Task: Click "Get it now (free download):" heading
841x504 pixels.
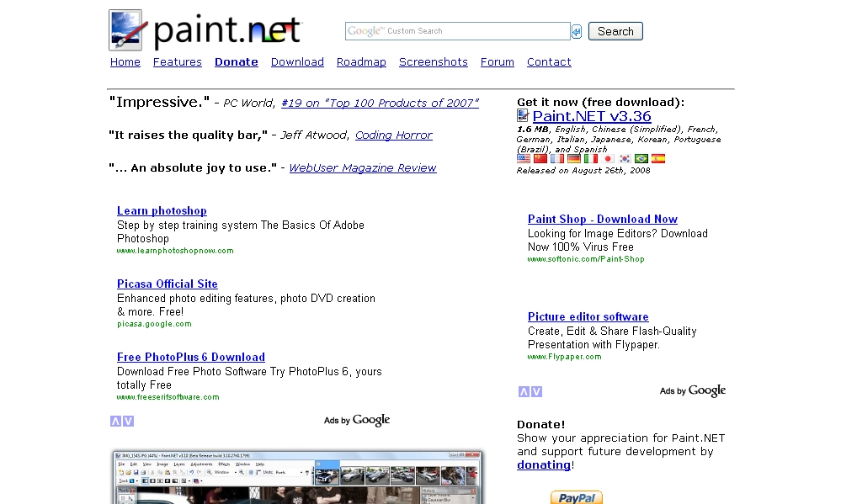Action: [601, 102]
